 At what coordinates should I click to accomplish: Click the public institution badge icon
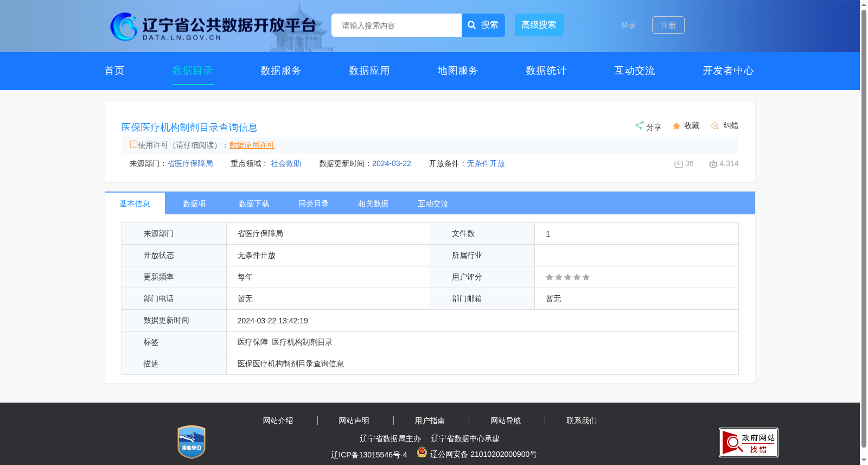[x=192, y=442]
